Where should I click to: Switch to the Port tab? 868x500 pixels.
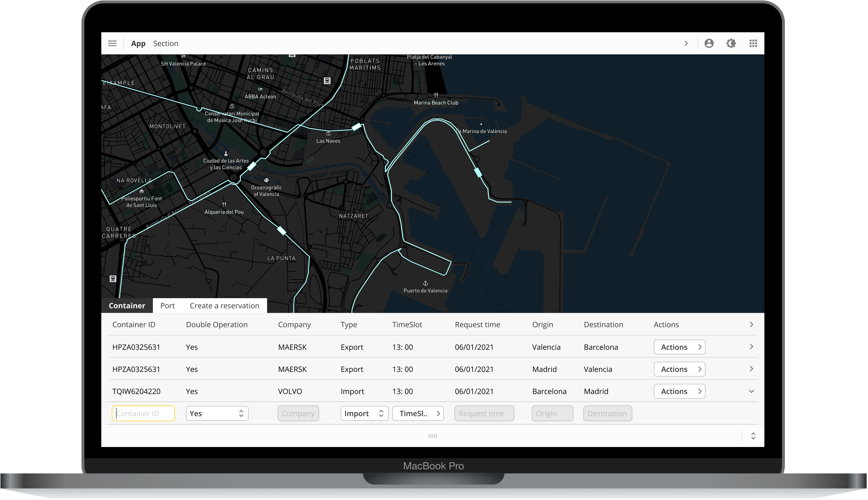coord(167,306)
